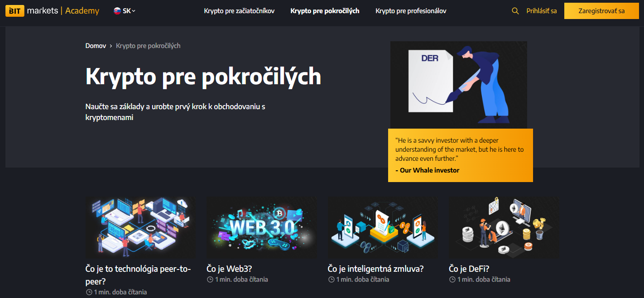Click the Slovak flag icon
Screen dimensions: 644x298
click(x=117, y=11)
